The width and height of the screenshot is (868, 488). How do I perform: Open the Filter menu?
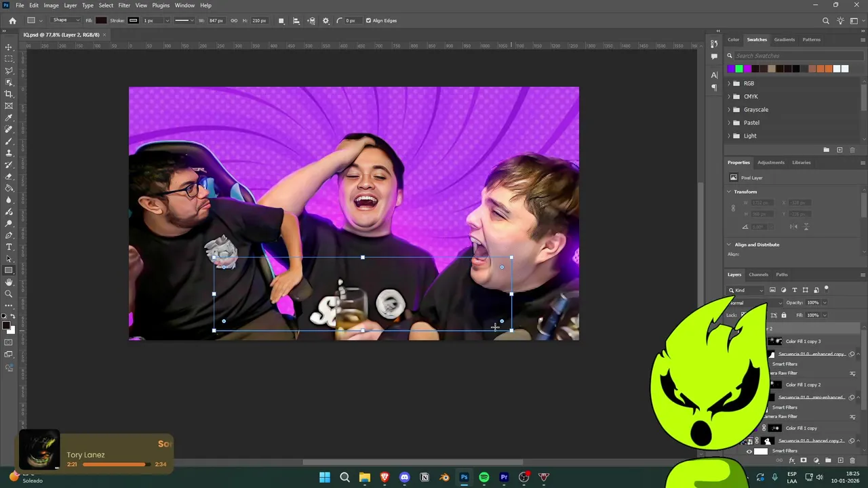124,5
